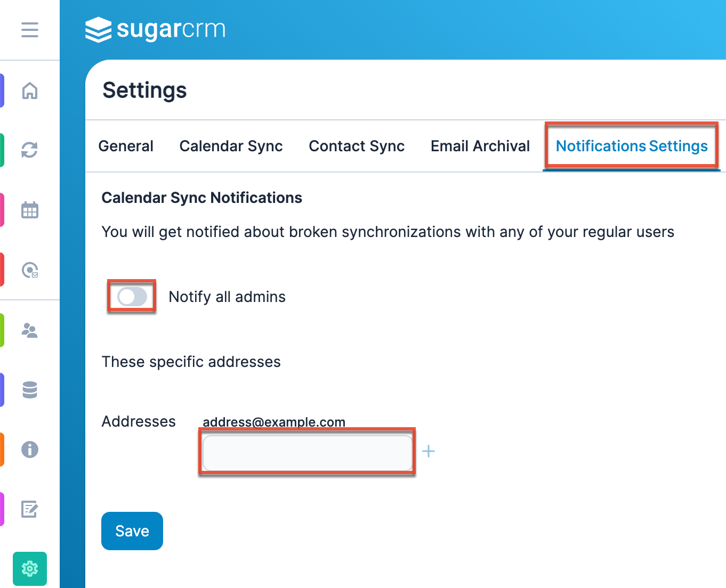Open the settings gear sidebar icon

click(x=30, y=569)
